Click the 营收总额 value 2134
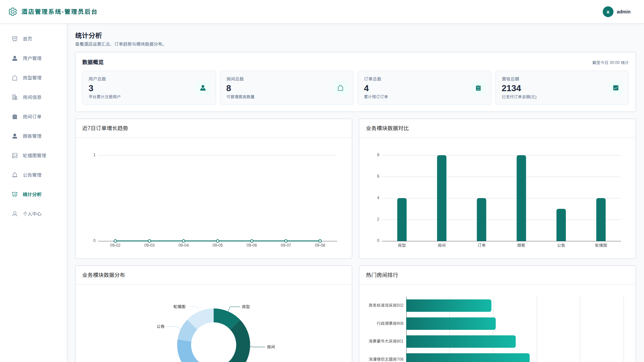Viewport: 644px width, 362px height. [511, 88]
